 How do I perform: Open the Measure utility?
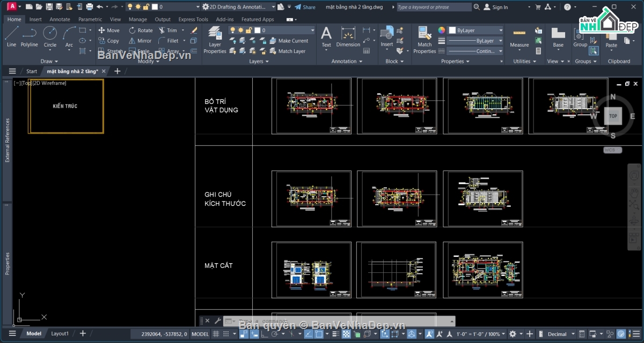tap(519, 38)
